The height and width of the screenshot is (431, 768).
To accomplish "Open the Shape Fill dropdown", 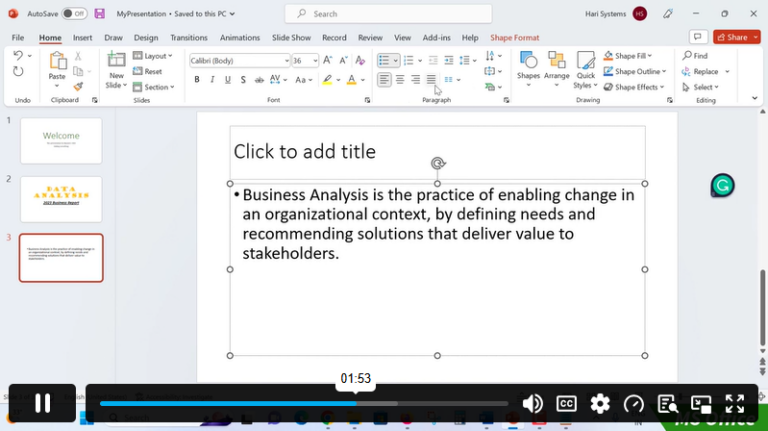I will pyautogui.click(x=627, y=56).
